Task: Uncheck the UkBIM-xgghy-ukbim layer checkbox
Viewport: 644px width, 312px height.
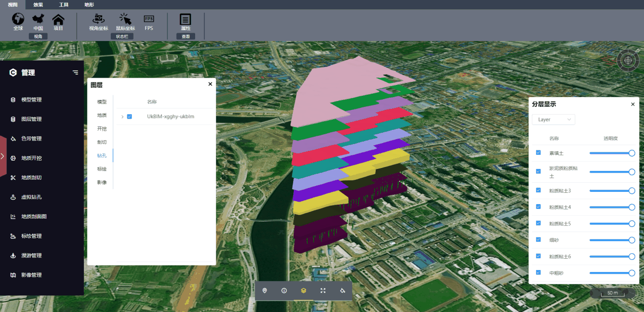Action: click(x=129, y=117)
